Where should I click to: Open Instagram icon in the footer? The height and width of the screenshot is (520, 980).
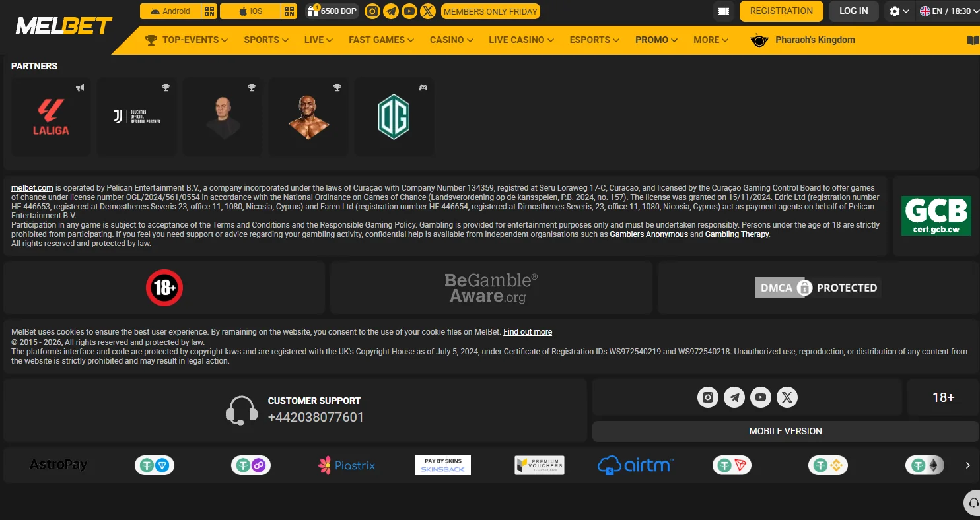708,397
